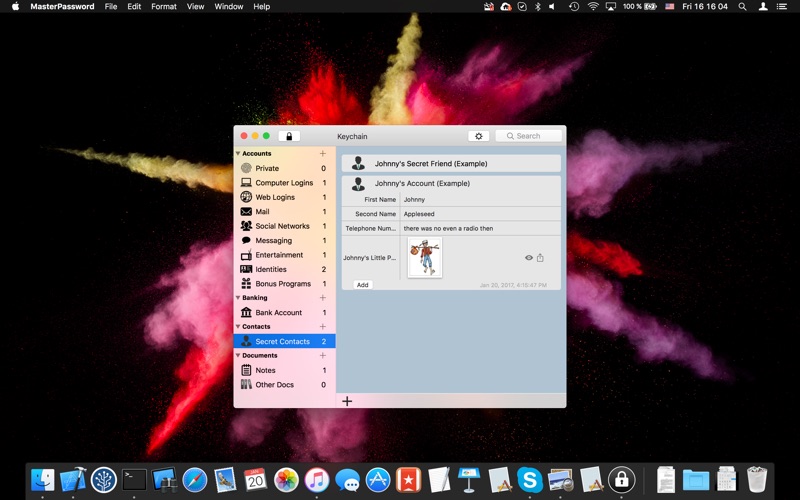Open MasterPassword padlock dock icon
Viewport: 800px width, 500px height.
tap(621, 480)
